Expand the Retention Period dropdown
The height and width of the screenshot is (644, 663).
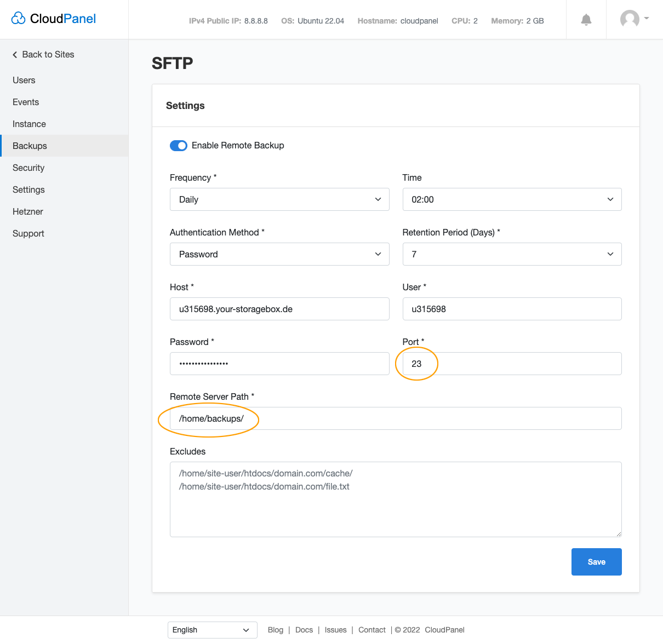tap(512, 254)
